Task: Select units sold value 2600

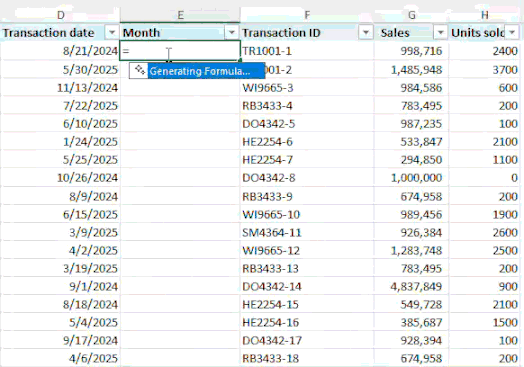Action: point(485,232)
